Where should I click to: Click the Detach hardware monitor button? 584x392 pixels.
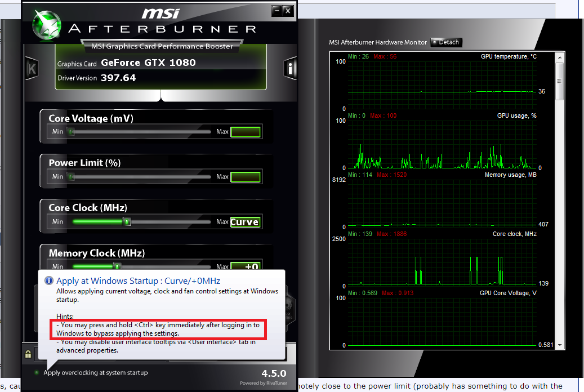446,42
